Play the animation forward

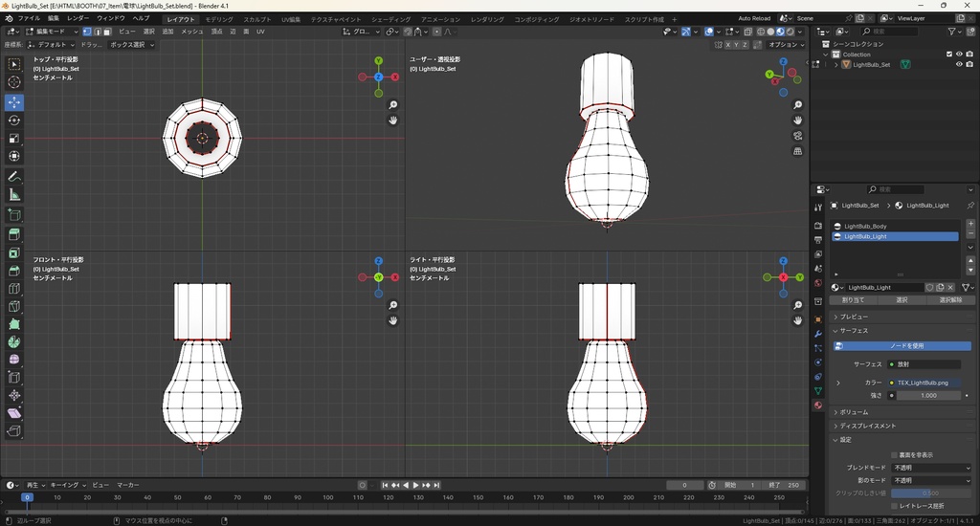click(x=416, y=486)
